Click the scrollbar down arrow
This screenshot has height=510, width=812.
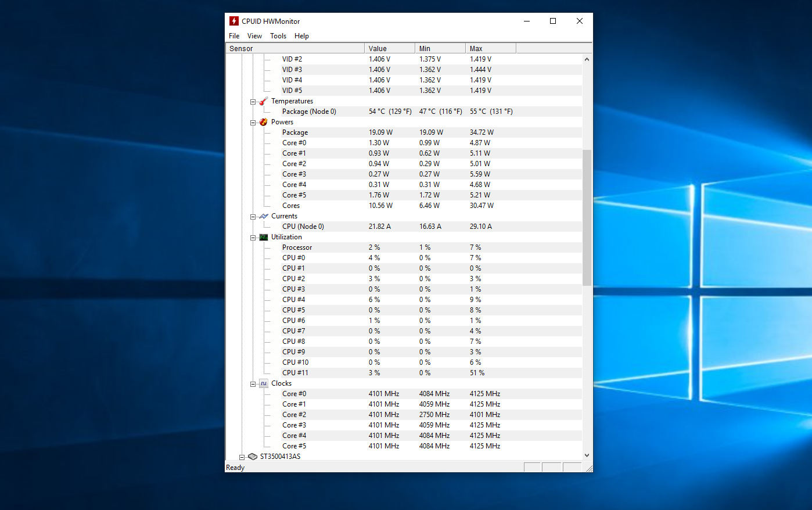[587, 455]
